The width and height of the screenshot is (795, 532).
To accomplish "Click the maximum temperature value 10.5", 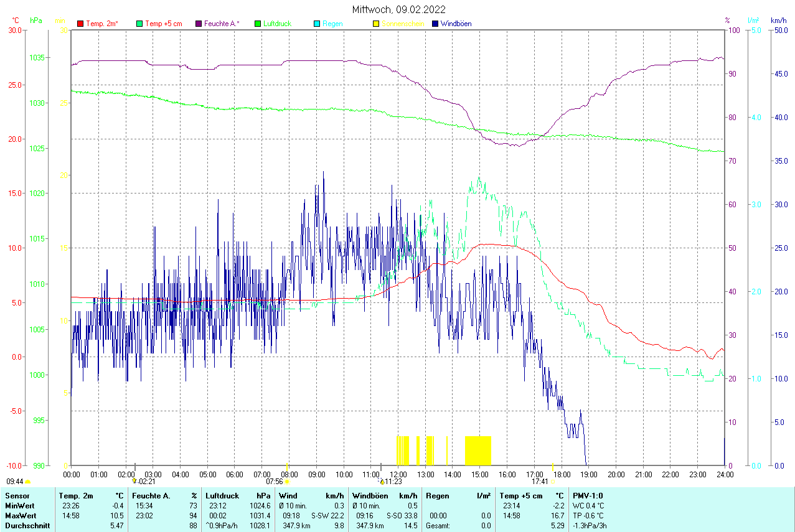I will pyautogui.click(x=117, y=516).
